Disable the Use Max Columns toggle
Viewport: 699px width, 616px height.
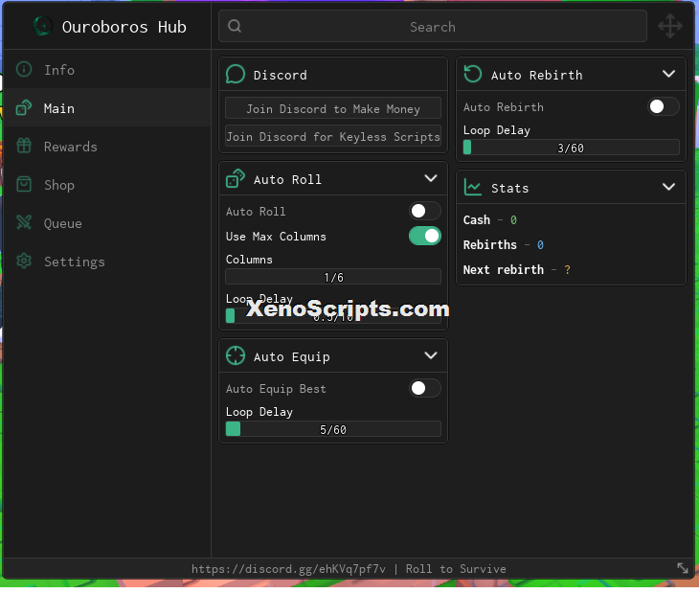point(425,236)
